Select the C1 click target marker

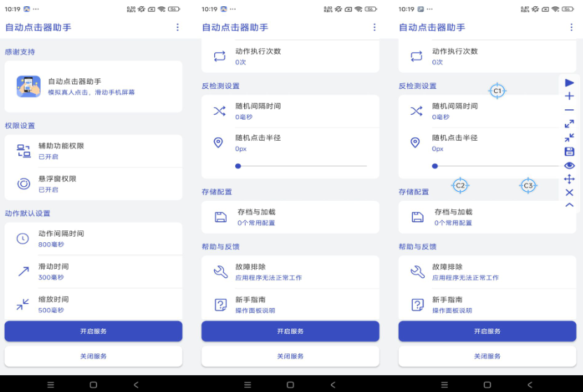pyautogui.click(x=497, y=91)
